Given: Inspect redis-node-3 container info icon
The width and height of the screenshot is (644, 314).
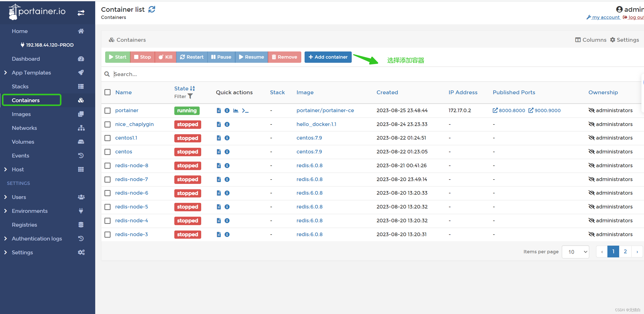Looking at the screenshot, I should pos(227,234).
